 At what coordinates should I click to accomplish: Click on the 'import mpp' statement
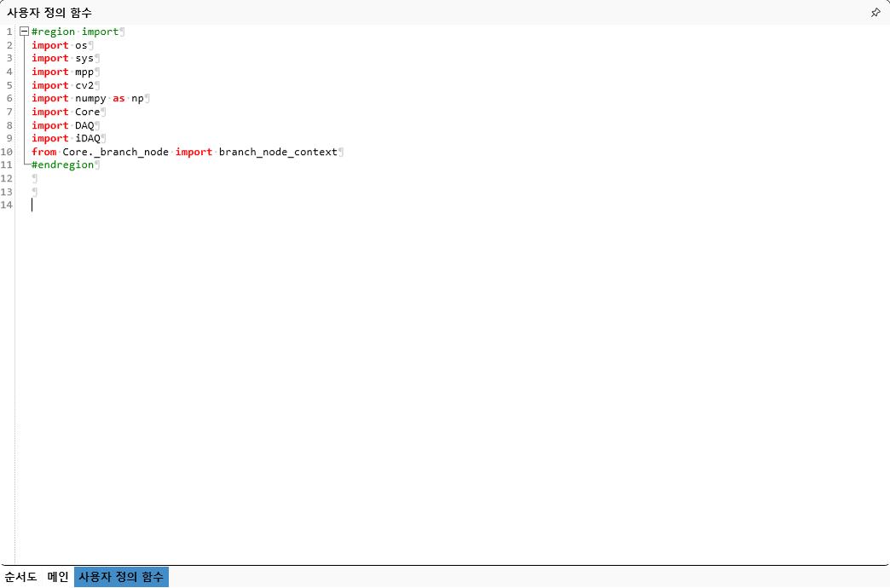[x=62, y=72]
